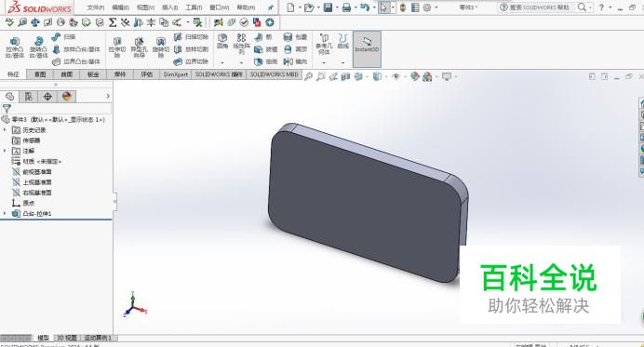Viewport: 644px width, 347px height.
Task: Toggle section view icon in heads-up toolbar
Action: pyautogui.click(x=345, y=76)
